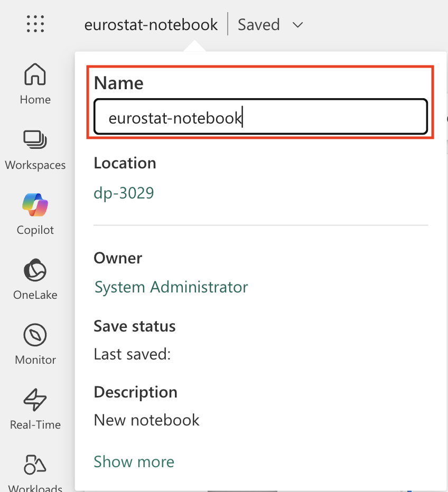This screenshot has width=448, height=492.
Task: Click the eurostat-notebook title in header
Action: pos(151,25)
